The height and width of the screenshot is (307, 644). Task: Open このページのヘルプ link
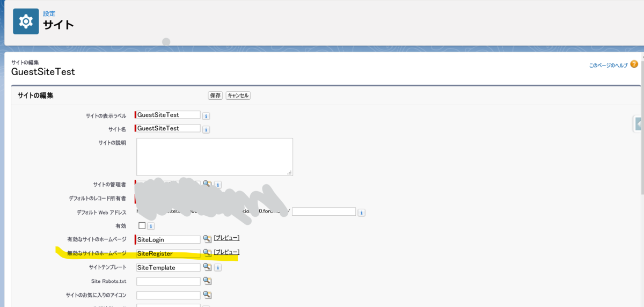coord(608,65)
